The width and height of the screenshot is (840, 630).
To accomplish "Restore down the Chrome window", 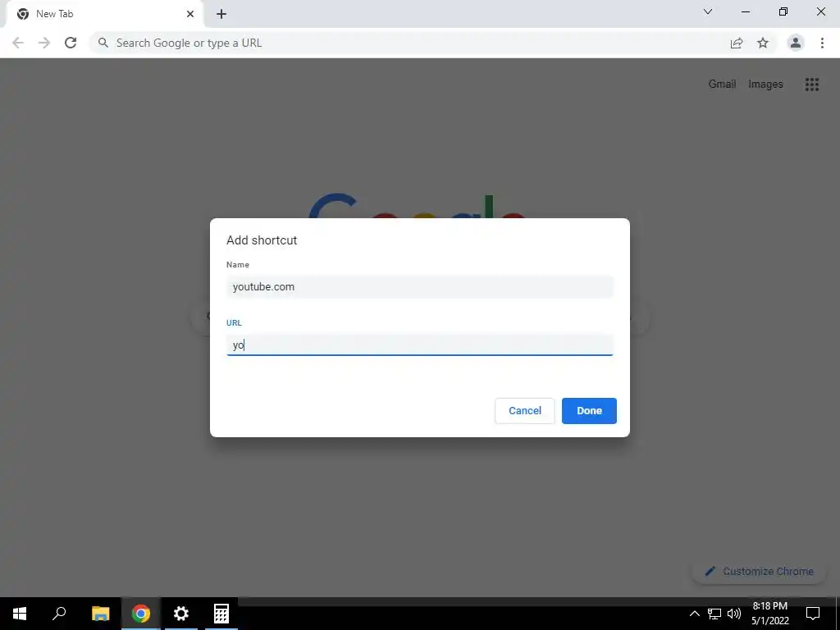I will coord(783,11).
